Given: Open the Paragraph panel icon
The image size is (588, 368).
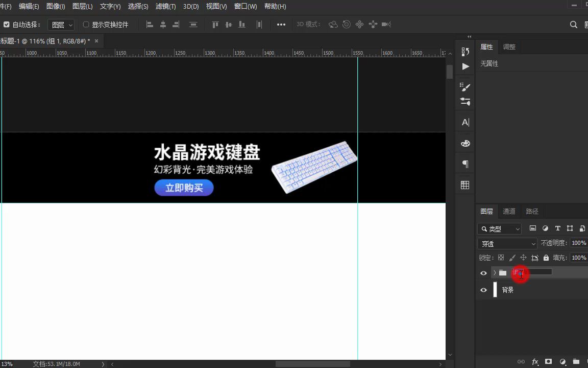Looking at the screenshot, I should (x=464, y=164).
